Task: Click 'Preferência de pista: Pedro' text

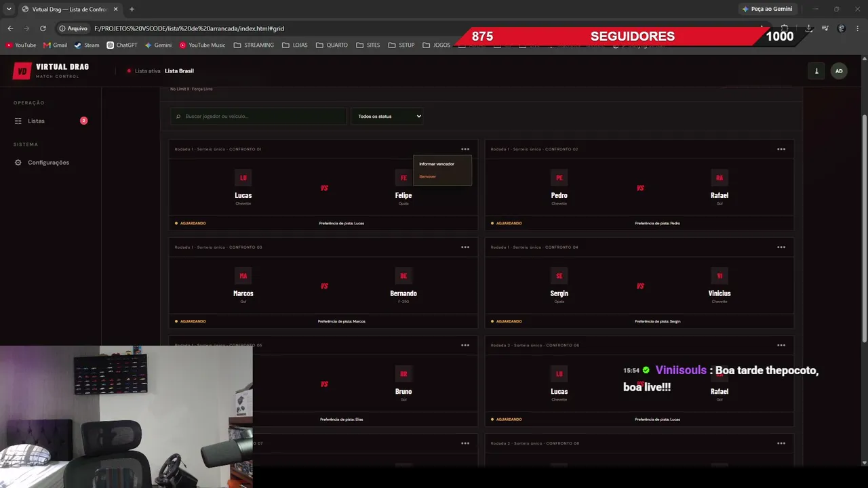Action: point(658,223)
